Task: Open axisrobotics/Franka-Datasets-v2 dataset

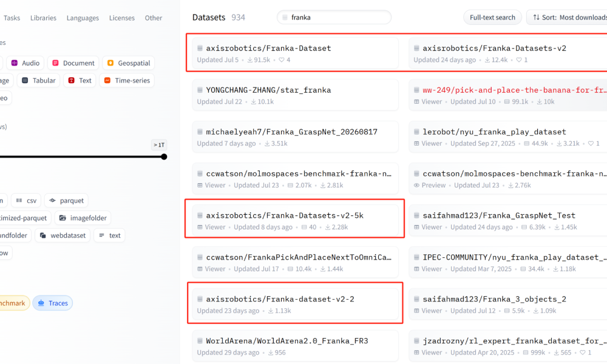Action: [508, 53]
